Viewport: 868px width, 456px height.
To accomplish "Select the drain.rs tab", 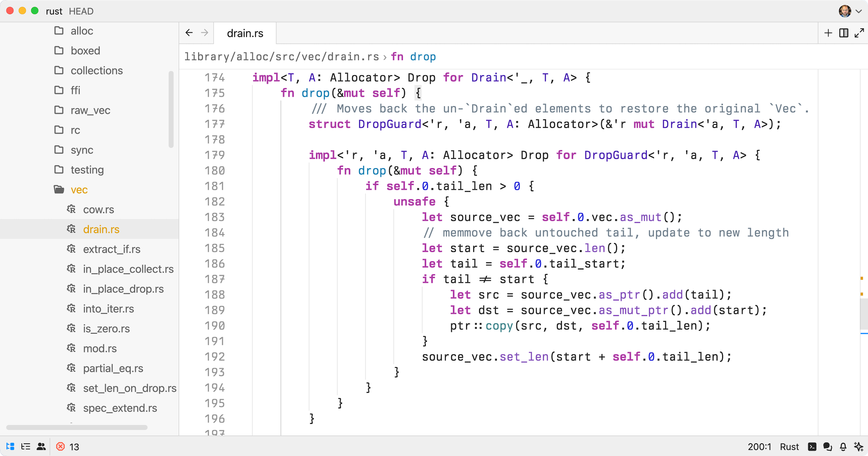I will pos(245,33).
